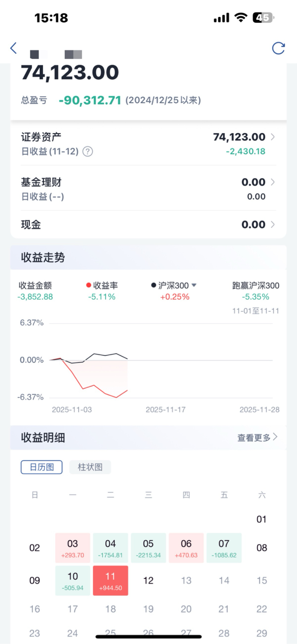Screen dimensions: 297x644
Task: Switch to the 日历图 tab
Action: [x=41, y=467]
